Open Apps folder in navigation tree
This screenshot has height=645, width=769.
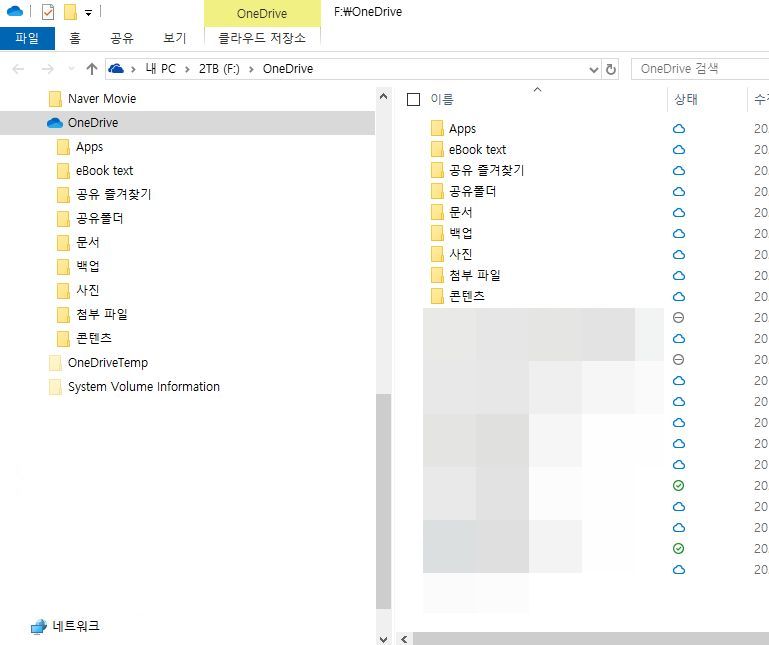pyautogui.click(x=89, y=147)
